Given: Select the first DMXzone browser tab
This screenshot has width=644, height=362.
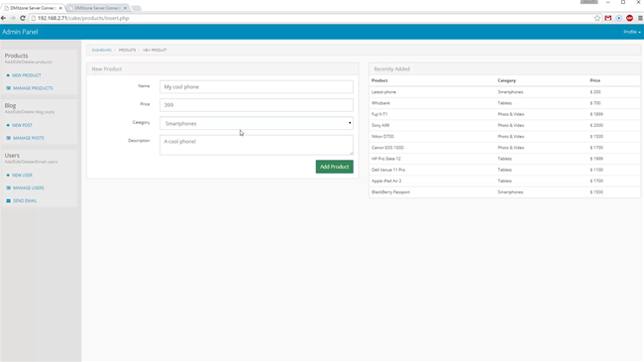Looking at the screenshot, I should 33,8.
